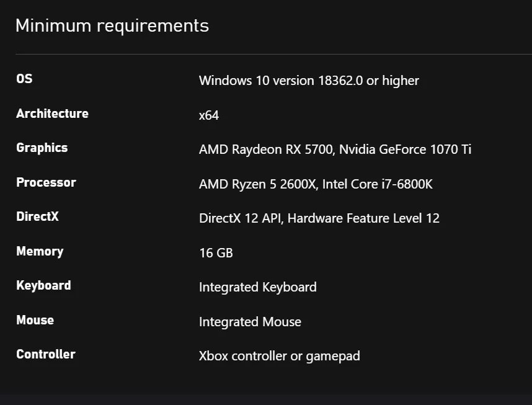
Task: Select the Memory row label
Action: (40, 251)
